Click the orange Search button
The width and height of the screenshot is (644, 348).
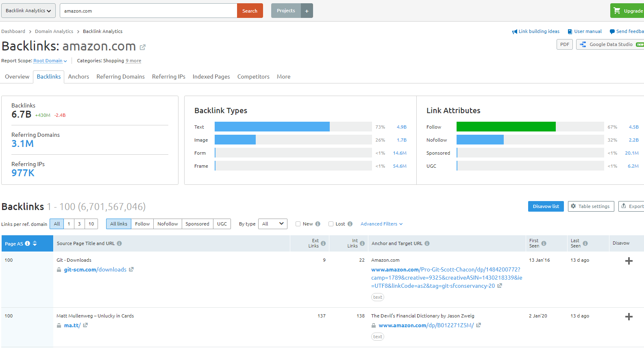[250, 11]
